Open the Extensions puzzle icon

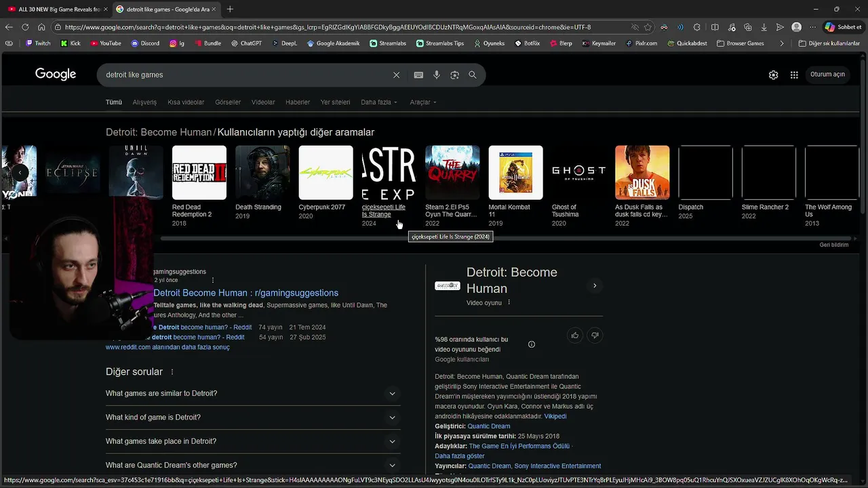[x=696, y=27]
